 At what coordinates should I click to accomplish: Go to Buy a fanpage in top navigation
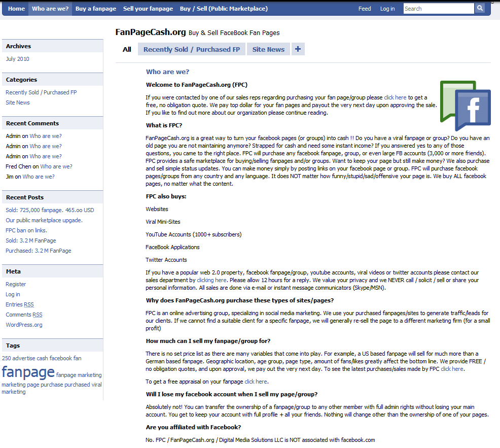click(x=96, y=9)
